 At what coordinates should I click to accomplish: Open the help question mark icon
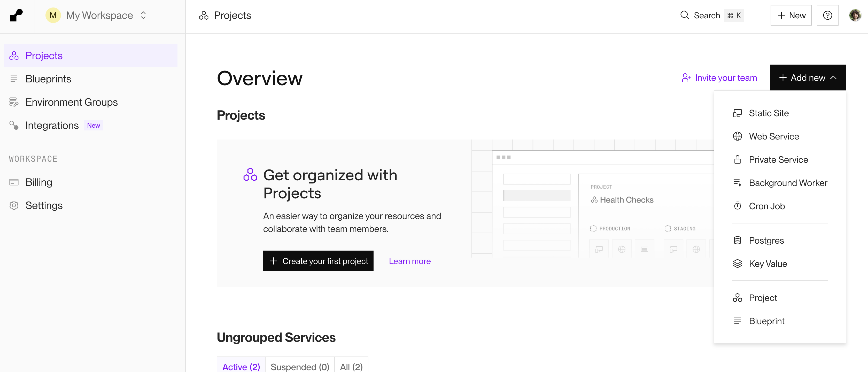pos(827,16)
